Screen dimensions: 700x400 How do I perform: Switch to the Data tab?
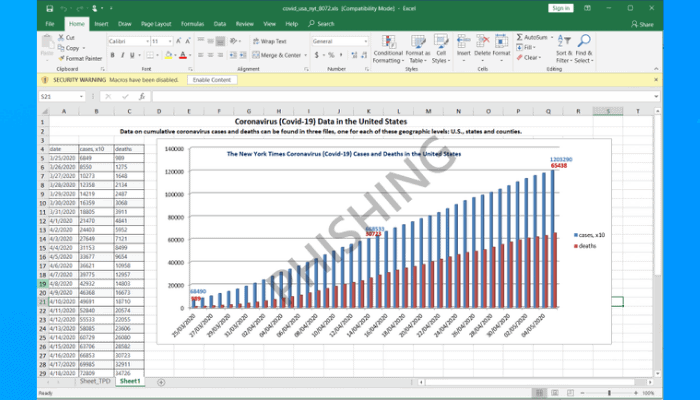coord(220,24)
